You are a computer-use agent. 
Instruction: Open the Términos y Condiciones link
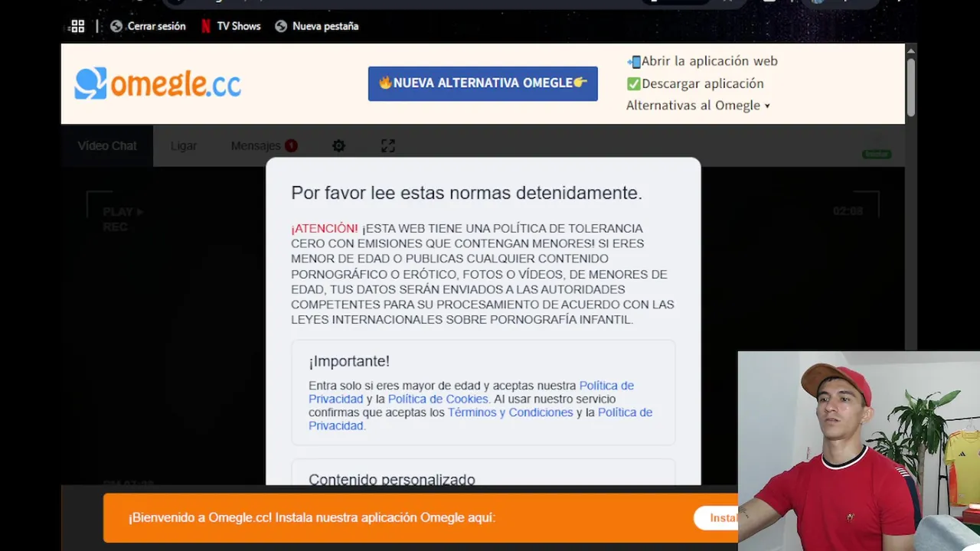[510, 412]
